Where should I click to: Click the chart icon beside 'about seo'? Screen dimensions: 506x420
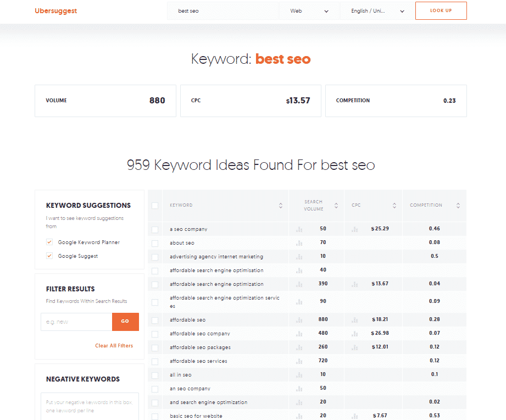click(298, 242)
